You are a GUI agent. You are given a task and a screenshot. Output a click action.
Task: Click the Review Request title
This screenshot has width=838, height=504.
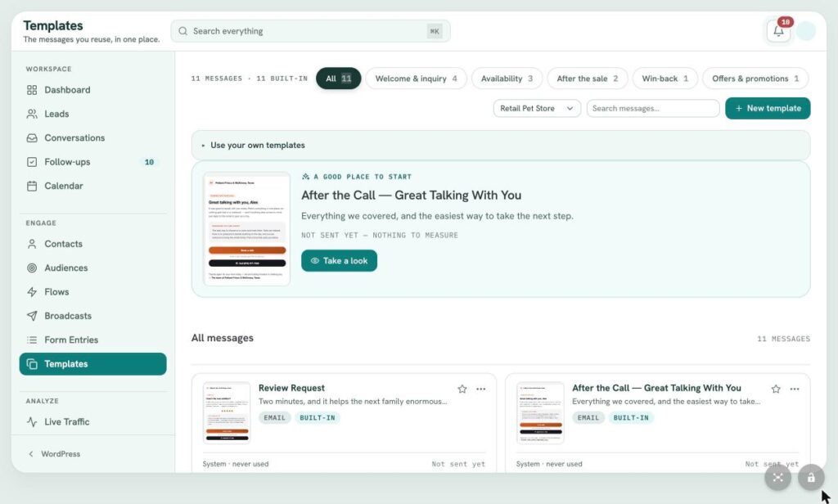pyautogui.click(x=291, y=388)
